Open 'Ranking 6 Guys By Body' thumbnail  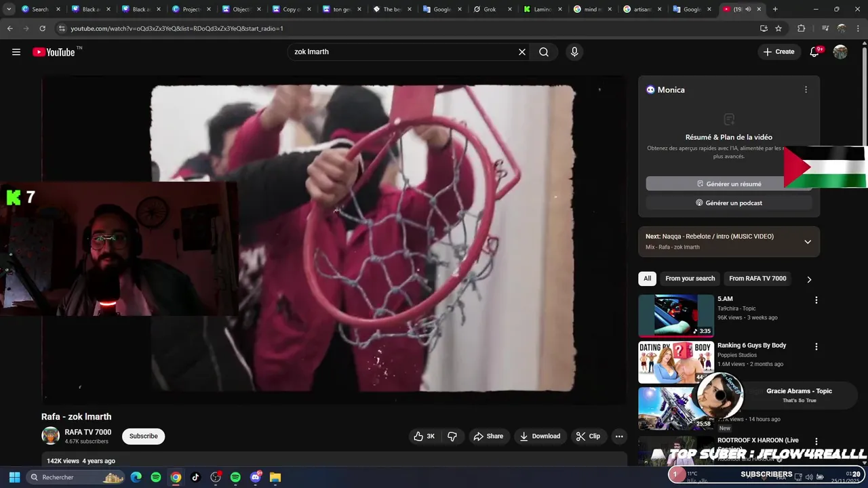tap(676, 362)
